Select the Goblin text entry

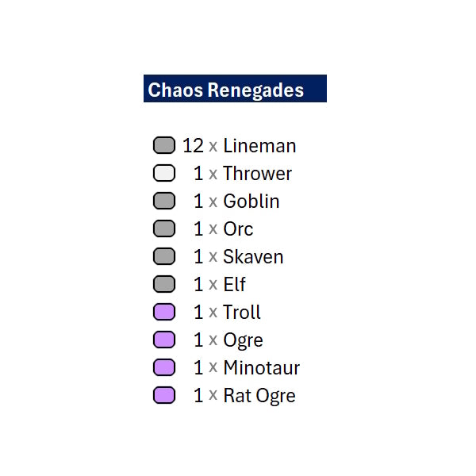tap(251, 202)
